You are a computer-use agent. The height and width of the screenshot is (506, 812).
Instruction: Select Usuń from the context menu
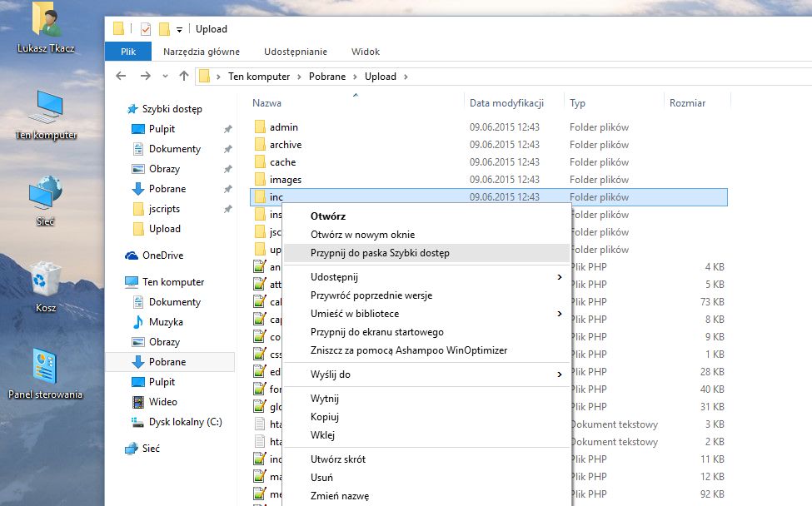[321, 478]
